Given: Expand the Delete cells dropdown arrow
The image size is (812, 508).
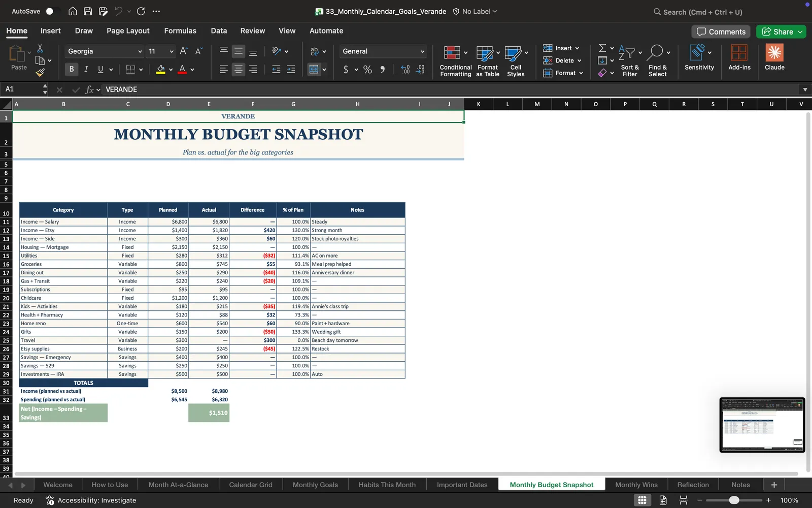Looking at the screenshot, I should pyautogui.click(x=579, y=60).
